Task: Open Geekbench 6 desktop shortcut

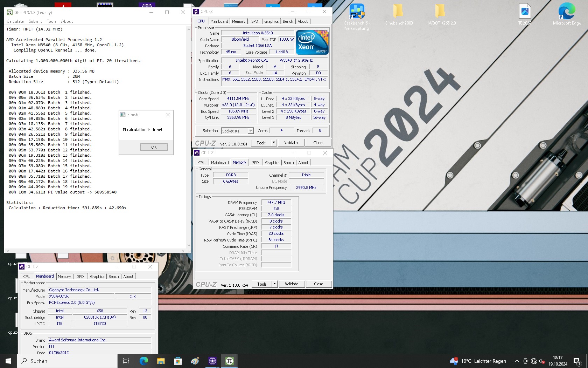Action: point(357,17)
